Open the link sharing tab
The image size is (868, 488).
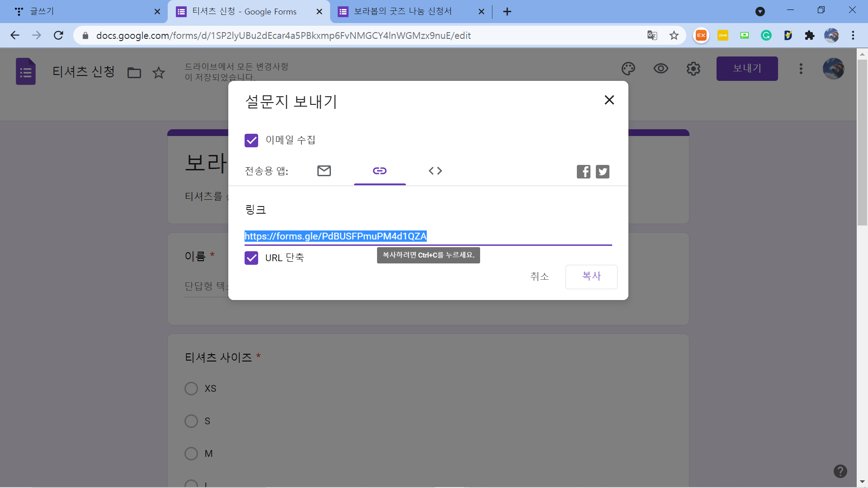380,171
